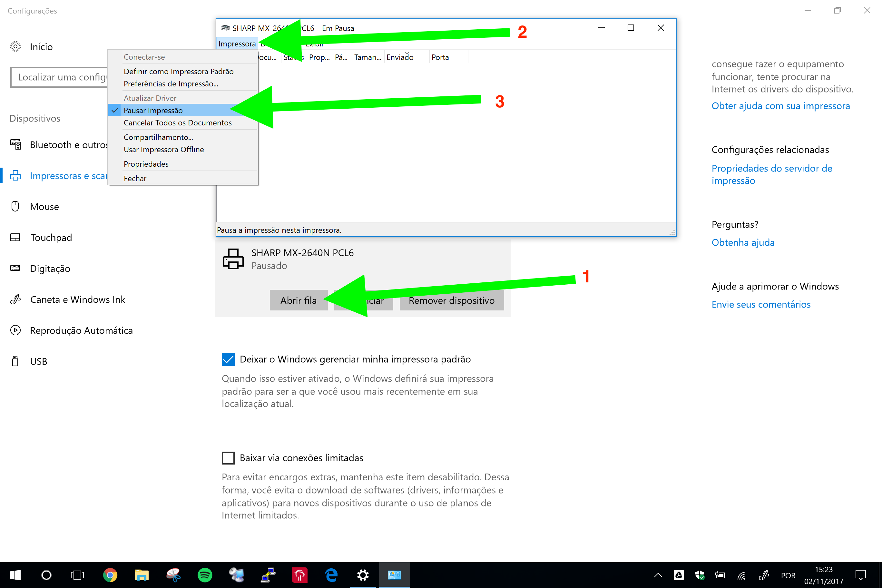
Task: Click the Início gear icon
Action: pyautogui.click(x=15, y=46)
